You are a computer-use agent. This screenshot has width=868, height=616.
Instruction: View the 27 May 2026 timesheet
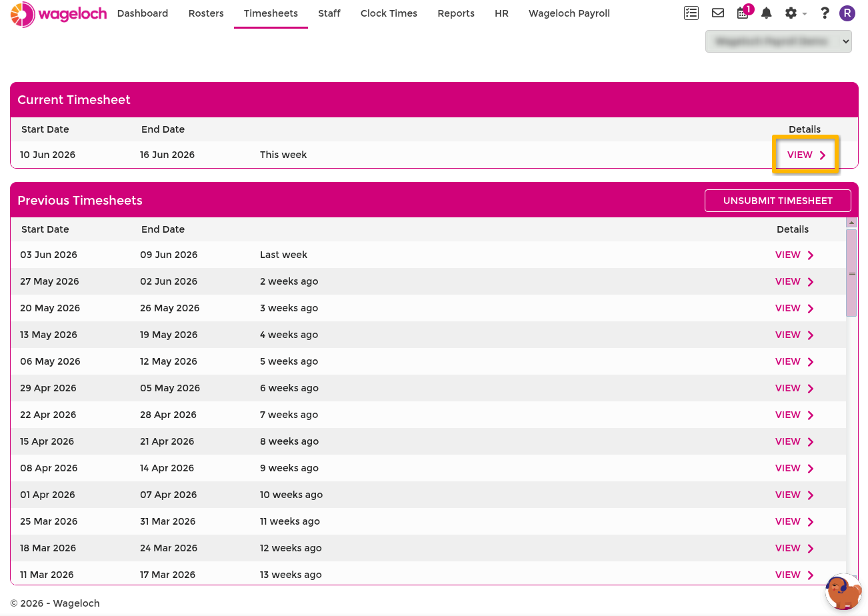point(795,281)
